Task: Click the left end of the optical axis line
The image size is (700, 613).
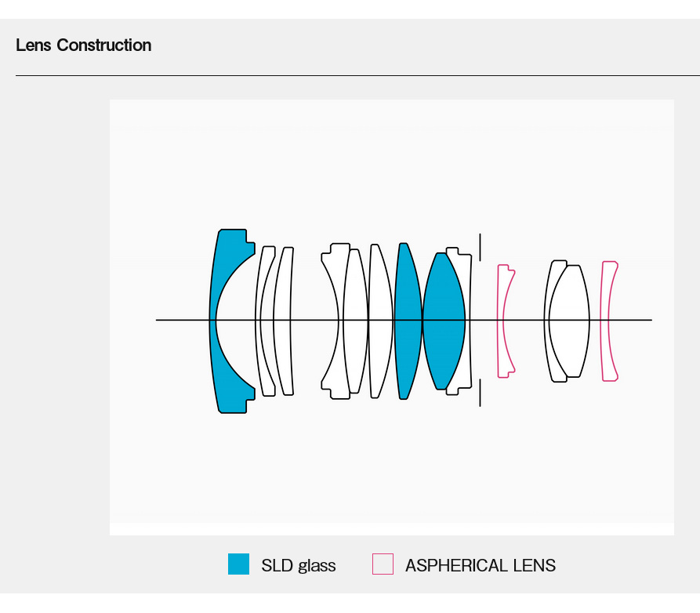Action: (159, 320)
